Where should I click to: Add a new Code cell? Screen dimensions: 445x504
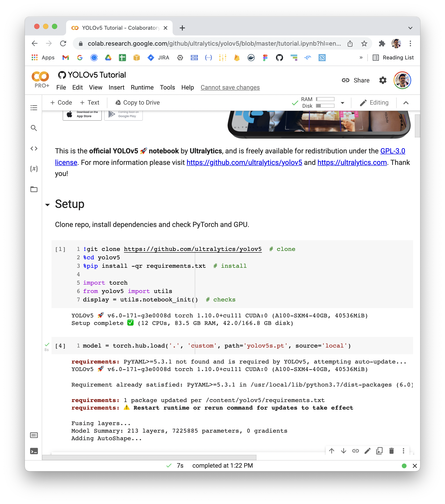click(61, 102)
